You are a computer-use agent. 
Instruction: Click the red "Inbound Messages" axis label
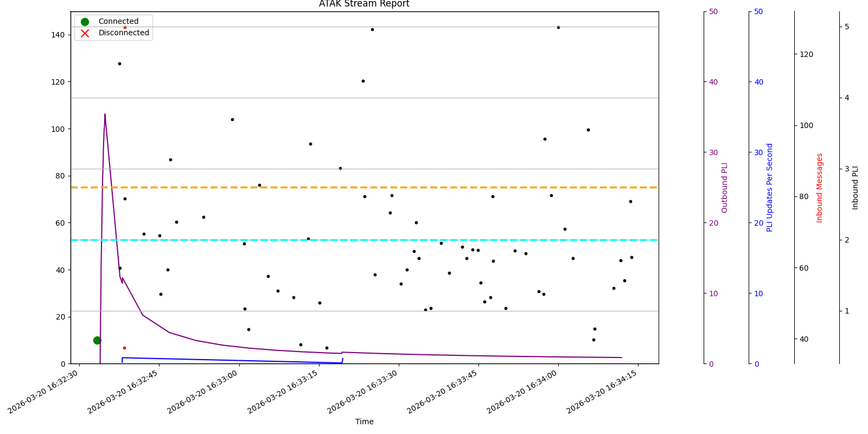coord(820,187)
